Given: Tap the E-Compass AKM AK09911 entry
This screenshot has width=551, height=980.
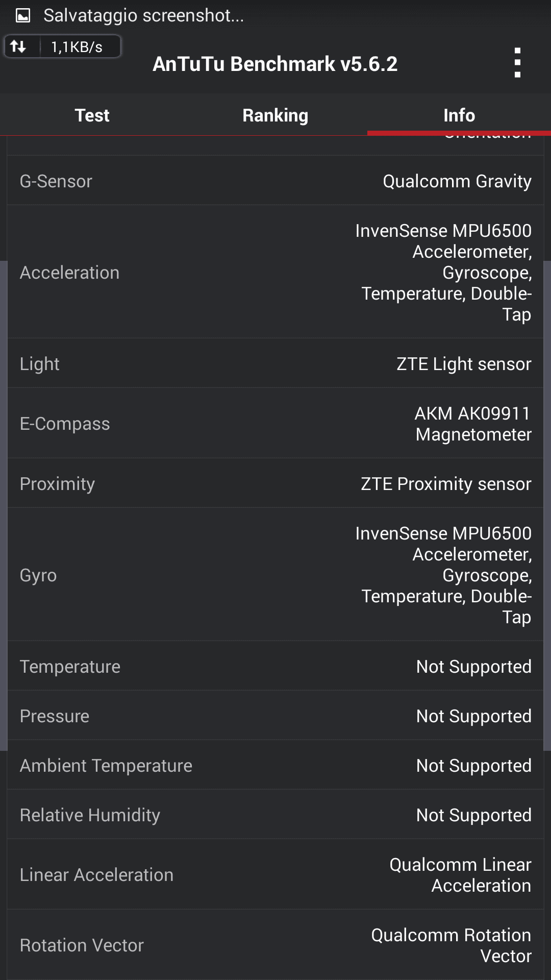Looking at the screenshot, I should 275,424.
